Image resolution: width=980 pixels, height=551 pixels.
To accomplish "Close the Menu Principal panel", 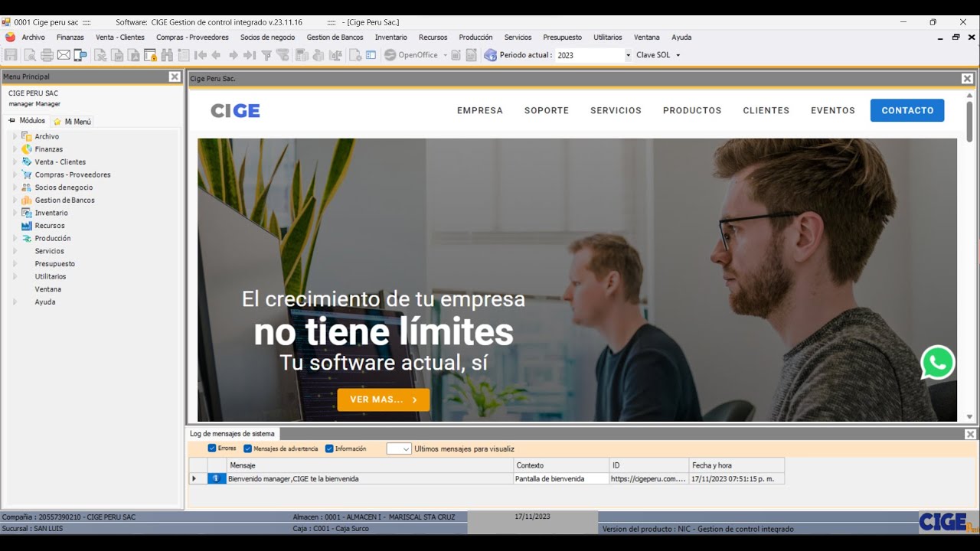I will 175,77.
